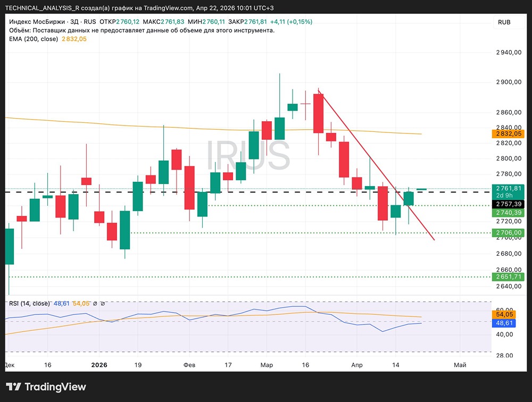Image resolution: width=532 pixels, height=402 pixels.
Task: Click the RSI legend value 54,05
Action: (81, 303)
